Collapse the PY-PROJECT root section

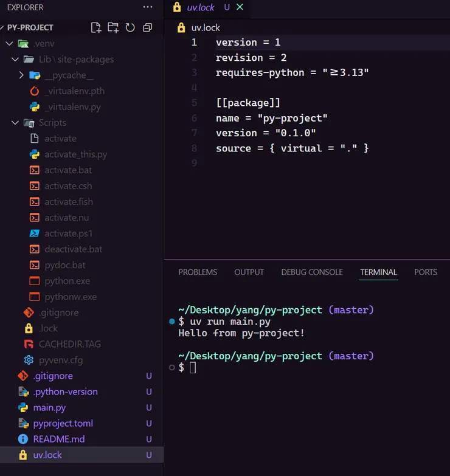pos(2,27)
